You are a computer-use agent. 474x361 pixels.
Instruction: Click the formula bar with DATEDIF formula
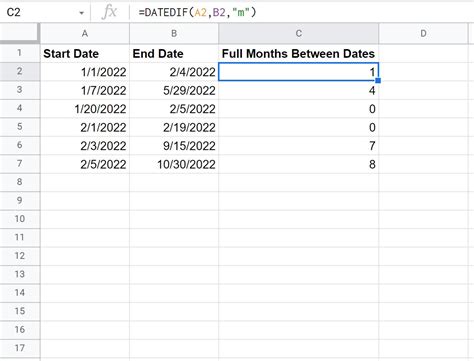pyautogui.click(x=301, y=12)
